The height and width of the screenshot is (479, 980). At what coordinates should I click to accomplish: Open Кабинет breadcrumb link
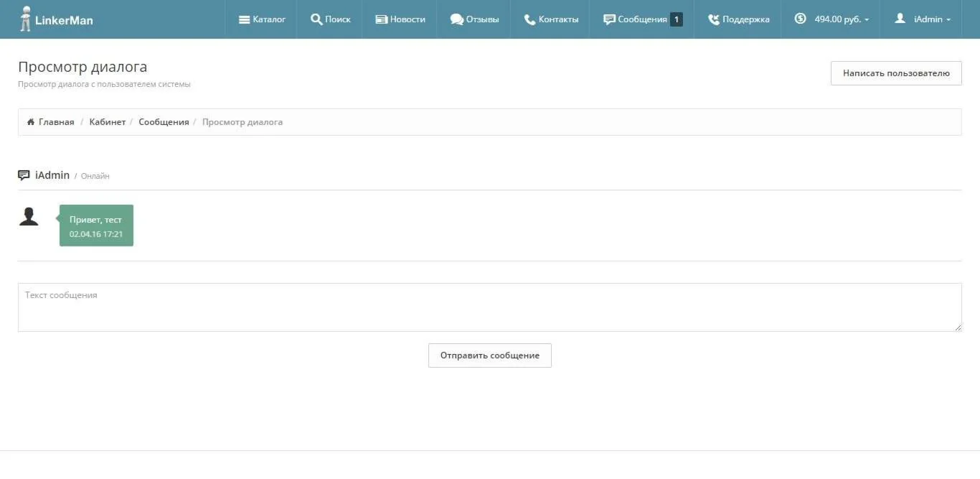coord(107,122)
